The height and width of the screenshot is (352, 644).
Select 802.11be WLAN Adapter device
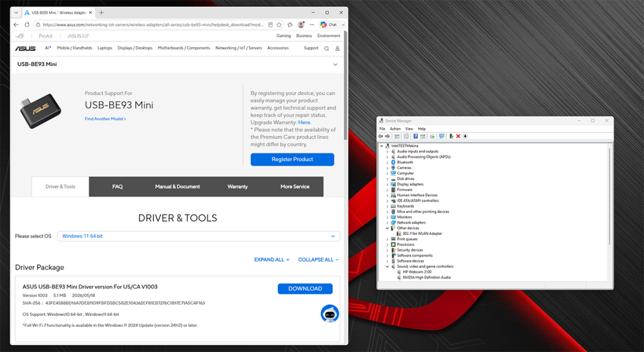click(x=422, y=234)
